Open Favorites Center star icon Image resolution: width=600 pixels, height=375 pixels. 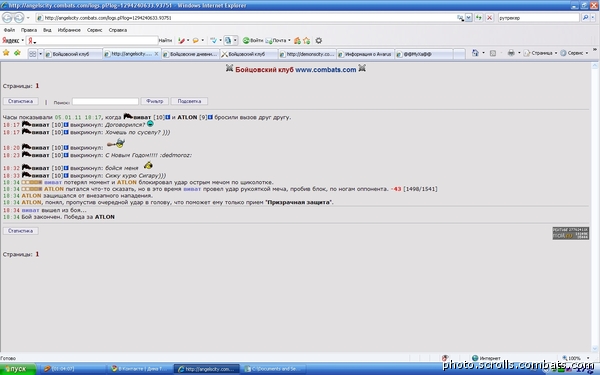click(x=6, y=53)
